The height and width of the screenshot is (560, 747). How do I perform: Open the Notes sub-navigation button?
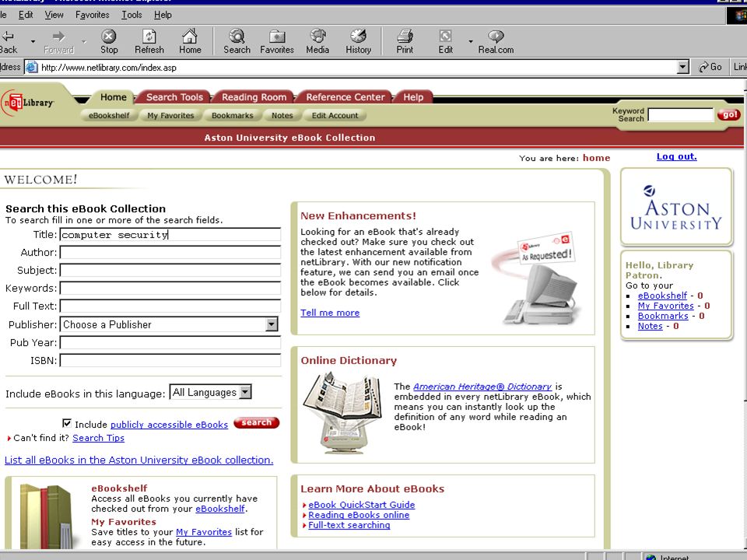pyautogui.click(x=282, y=115)
